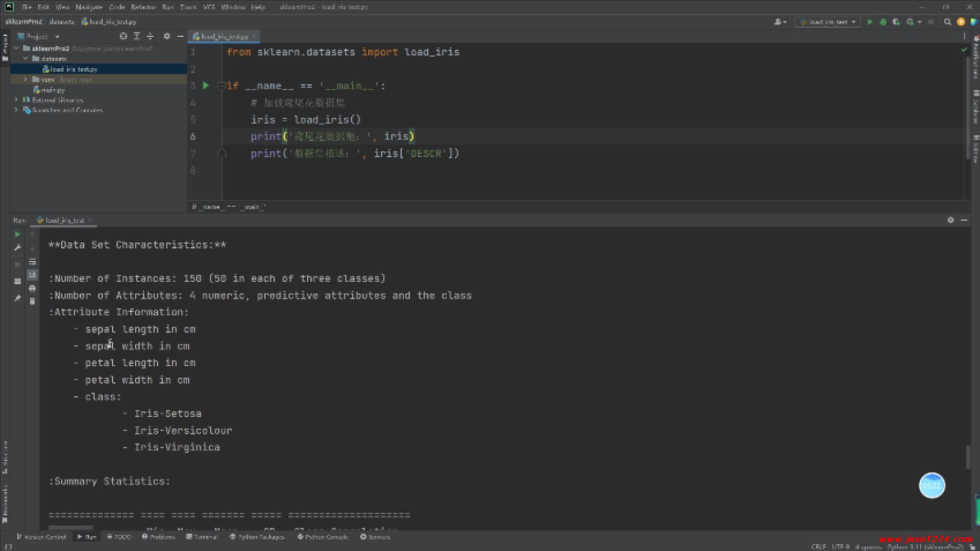Open the Terminal tool window

(202, 537)
